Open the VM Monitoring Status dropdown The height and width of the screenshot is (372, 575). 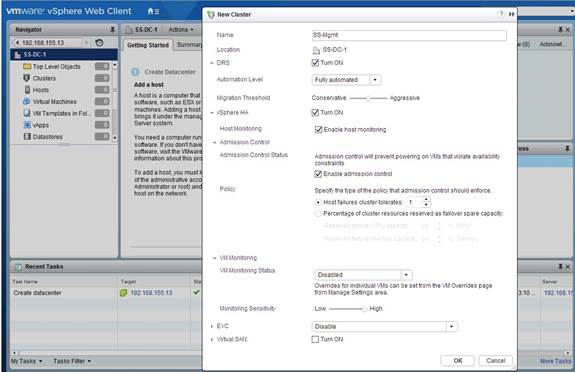click(x=363, y=275)
